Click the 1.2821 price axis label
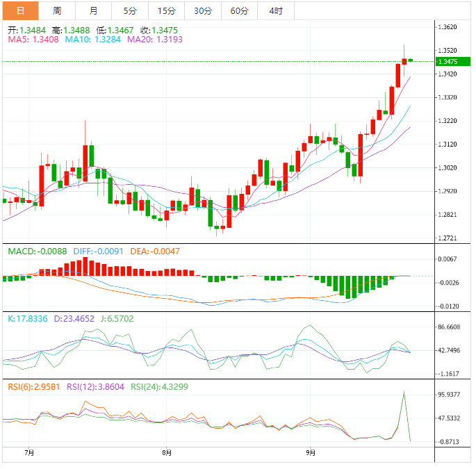 pos(448,215)
